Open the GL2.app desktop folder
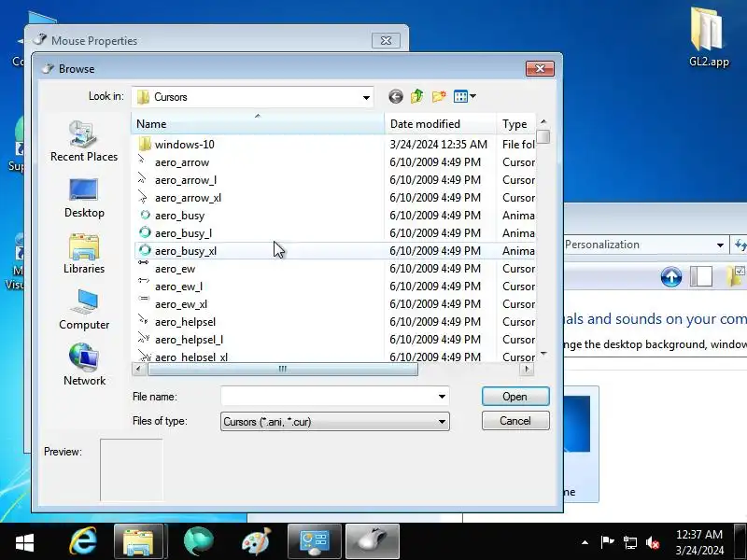The width and height of the screenshot is (747, 560). pyautogui.click(x=709, y=37)
